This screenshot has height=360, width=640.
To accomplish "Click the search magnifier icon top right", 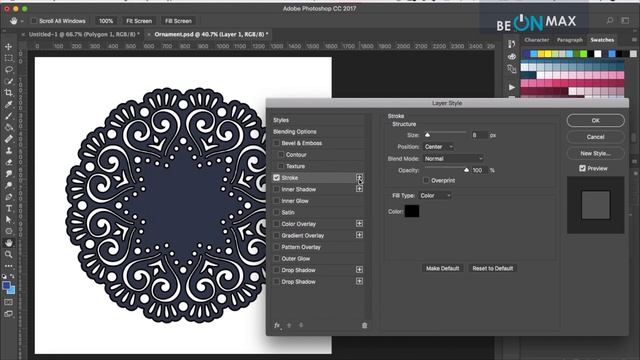I will point(610,20).
